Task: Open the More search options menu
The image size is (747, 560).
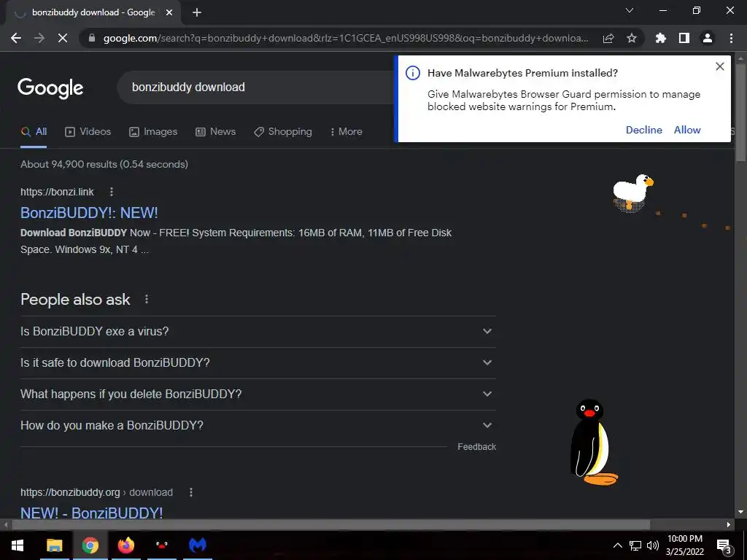Action: click(x=347, y=132)
